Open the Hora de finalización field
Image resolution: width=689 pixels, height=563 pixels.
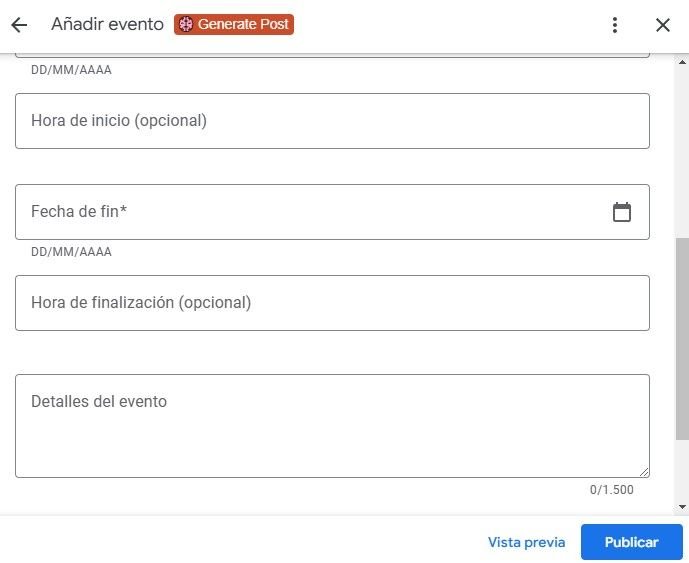[x=332, y=303]
